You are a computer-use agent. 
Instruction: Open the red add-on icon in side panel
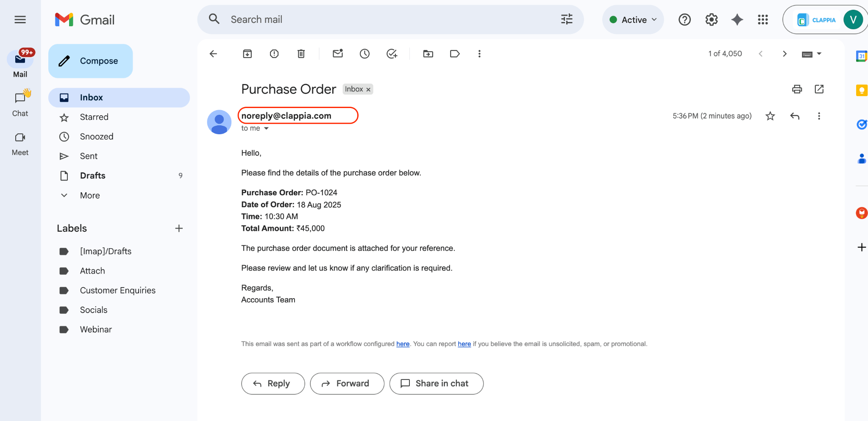click(x=861, y=213)
